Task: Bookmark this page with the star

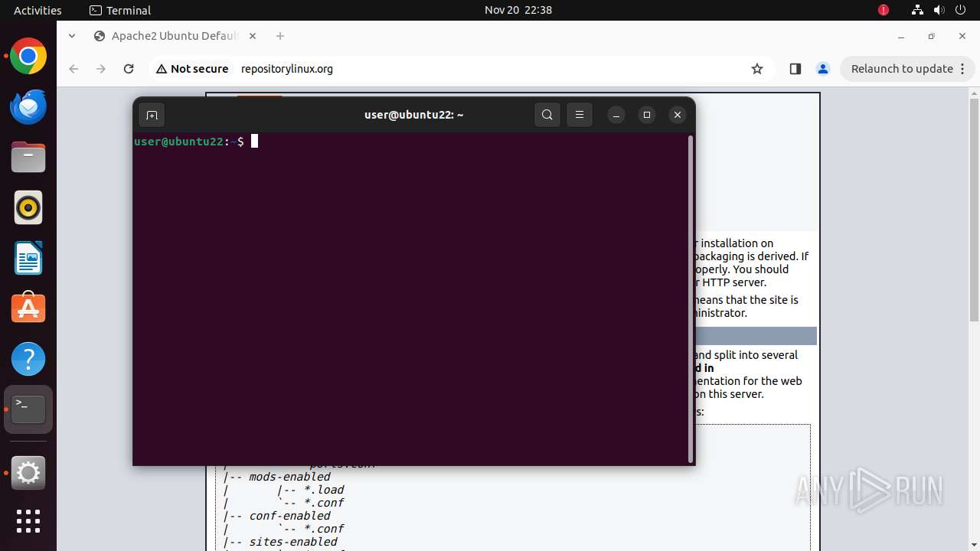Action: (x=757, y=69)
